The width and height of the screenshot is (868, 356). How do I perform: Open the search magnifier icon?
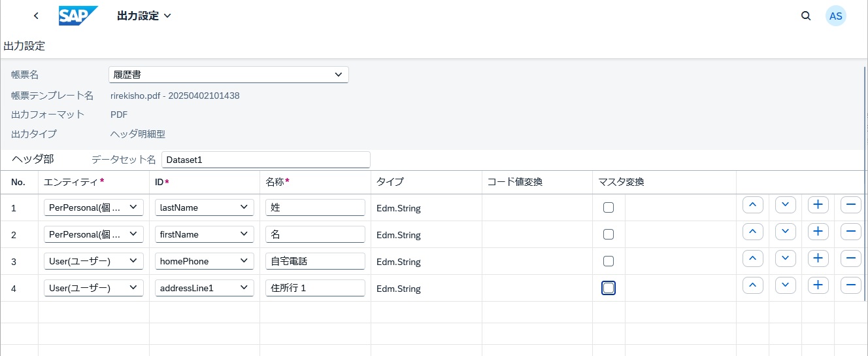pyautogui.click(x=806, y=16)
